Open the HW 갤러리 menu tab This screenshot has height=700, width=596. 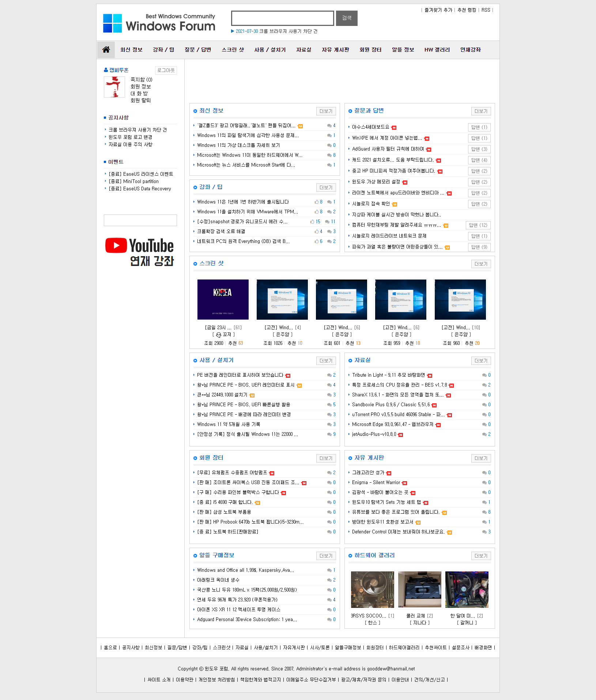point(437,50)
